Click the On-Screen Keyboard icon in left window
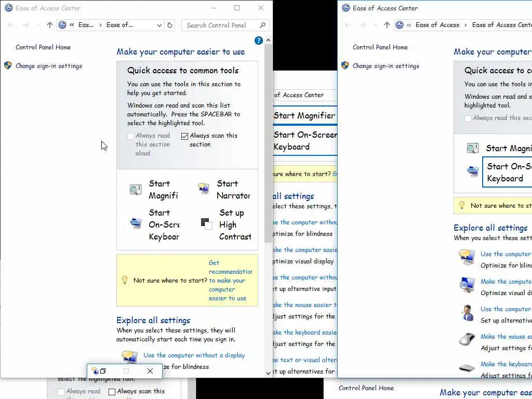Image resolution: width=532 pixels, height=399 pixels. pos(136,223)
